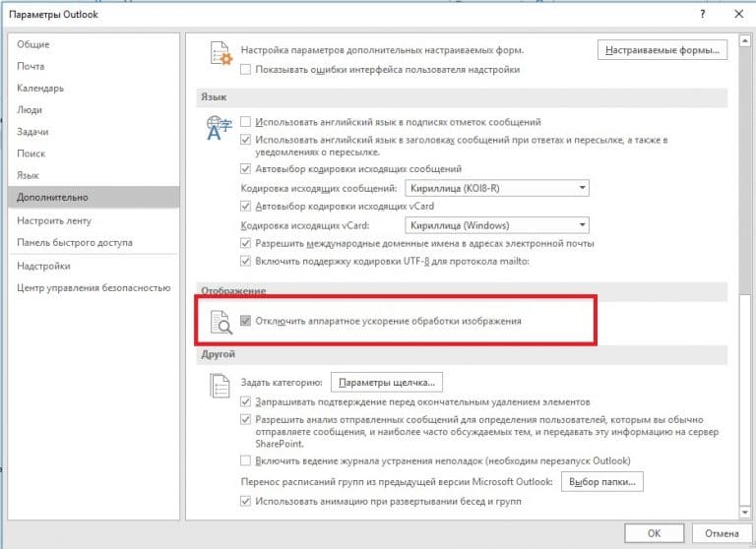Screen dimensions: 756x549
Task: Open Параметры щелчка button
Action: click(386, 382)
